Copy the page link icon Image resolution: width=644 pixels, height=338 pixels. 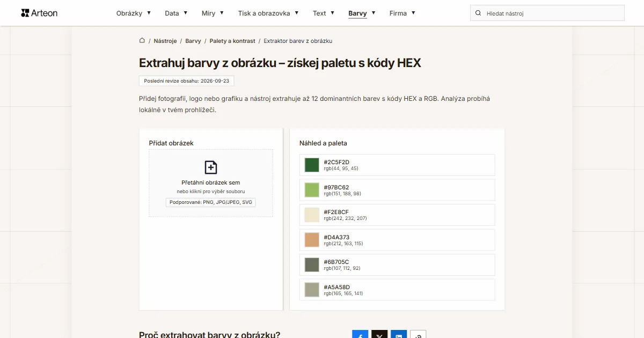pos(418,334)
